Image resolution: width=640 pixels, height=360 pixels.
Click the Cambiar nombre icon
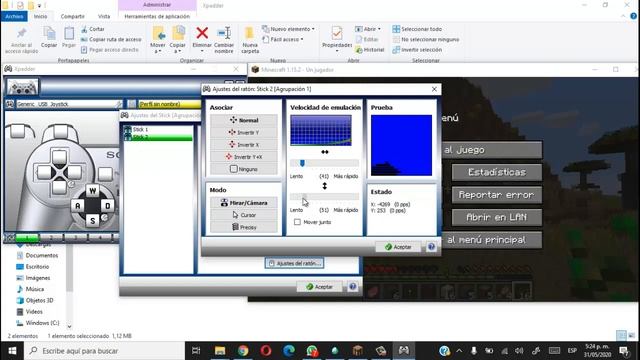click(224, 33)
